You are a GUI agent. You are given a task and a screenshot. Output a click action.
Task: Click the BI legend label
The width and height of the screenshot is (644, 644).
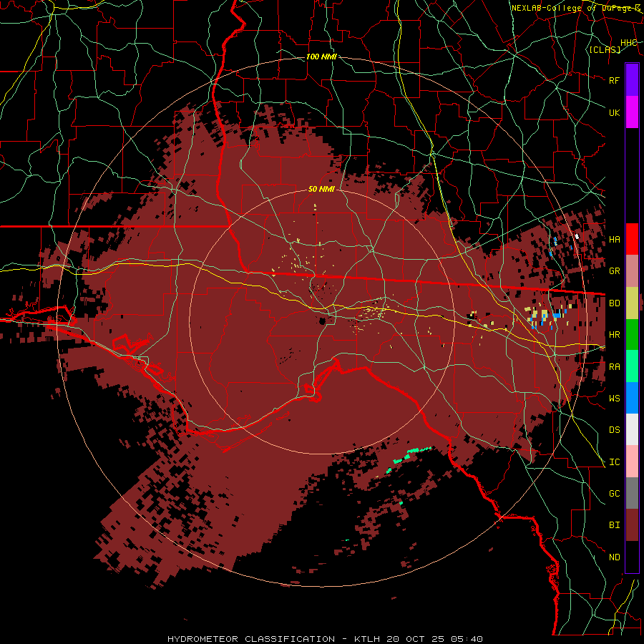pyautogui.click(x=614, y=525)
